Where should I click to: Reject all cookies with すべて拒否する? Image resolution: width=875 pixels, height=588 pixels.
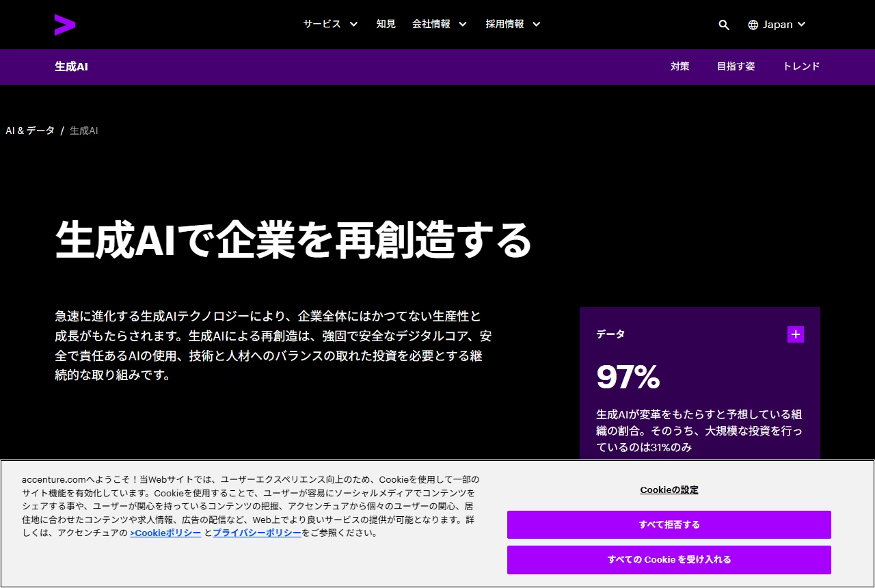click(x=669, y=525)
